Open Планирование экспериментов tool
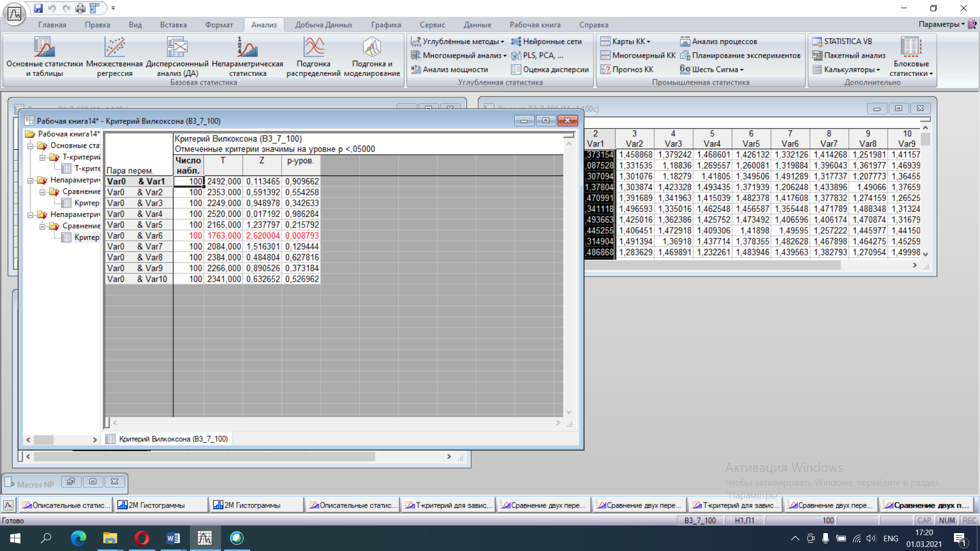 click(740, 55)
